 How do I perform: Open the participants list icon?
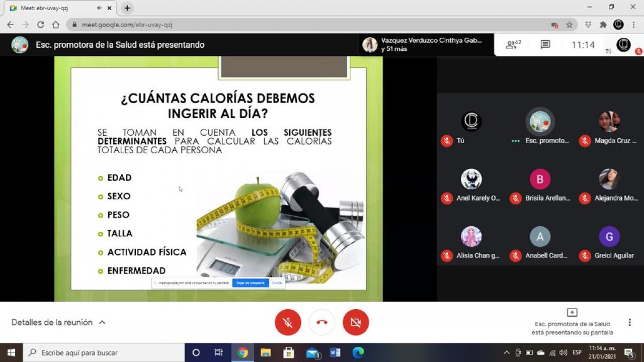[513, 45]
